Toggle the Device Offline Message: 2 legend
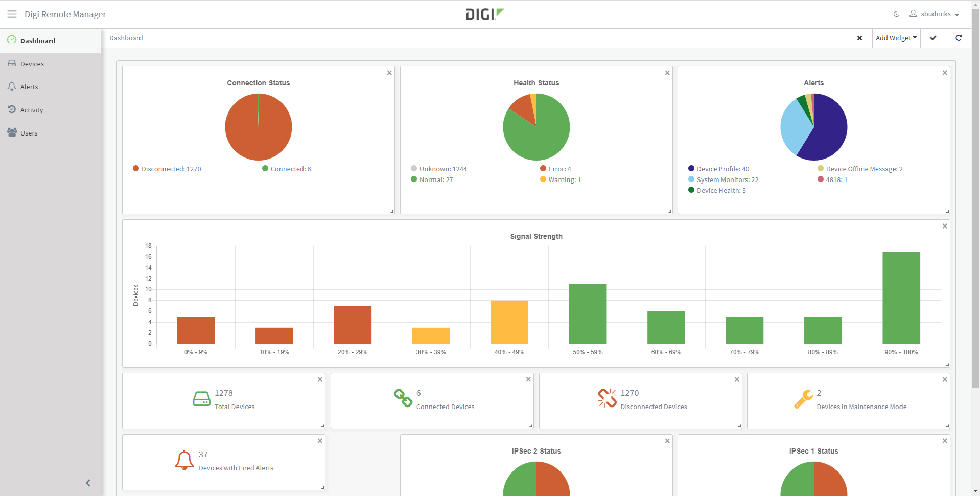This screenshot has height=496, width=980. pyautogui.click(x=860, y=169)
